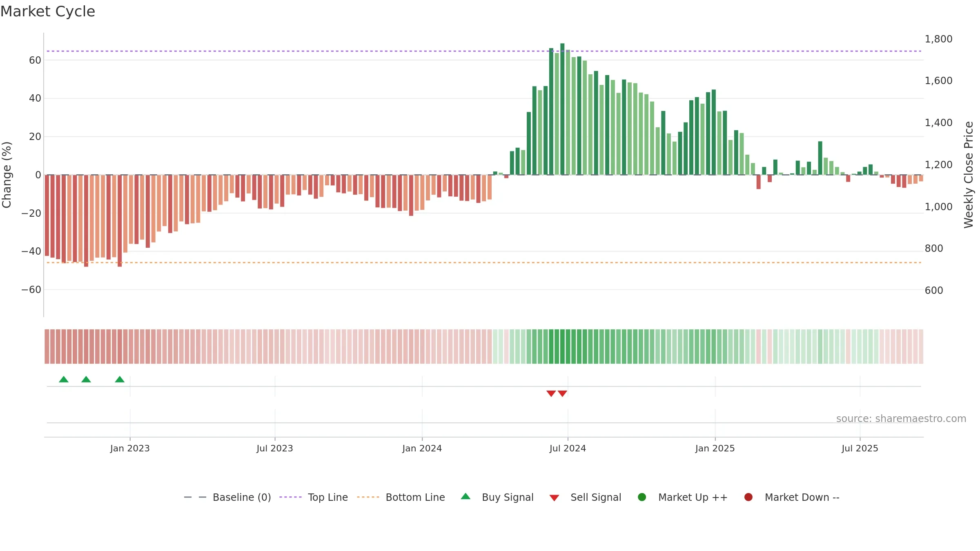This screenshot has width=980, height=551.
Task: Click the Market Cycle chart title
Action: click(x=48, y=11)
